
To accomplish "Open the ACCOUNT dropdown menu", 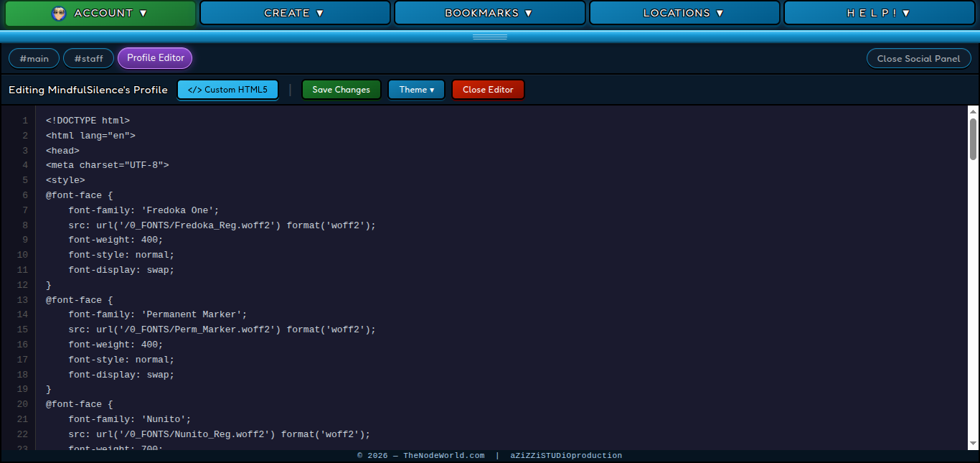I will tap(100, 14).
